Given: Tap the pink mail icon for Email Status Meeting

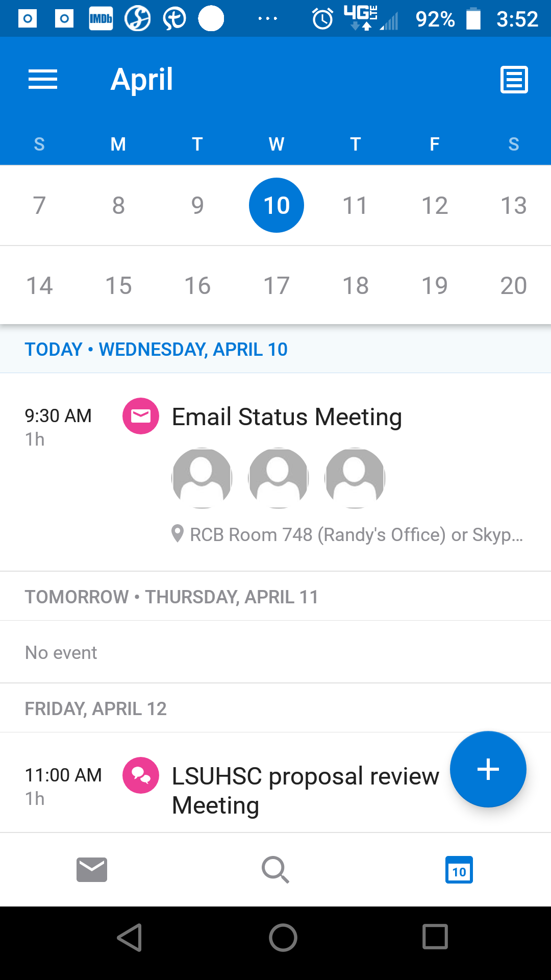Looking at the screenshot, I should coord(141,416).
